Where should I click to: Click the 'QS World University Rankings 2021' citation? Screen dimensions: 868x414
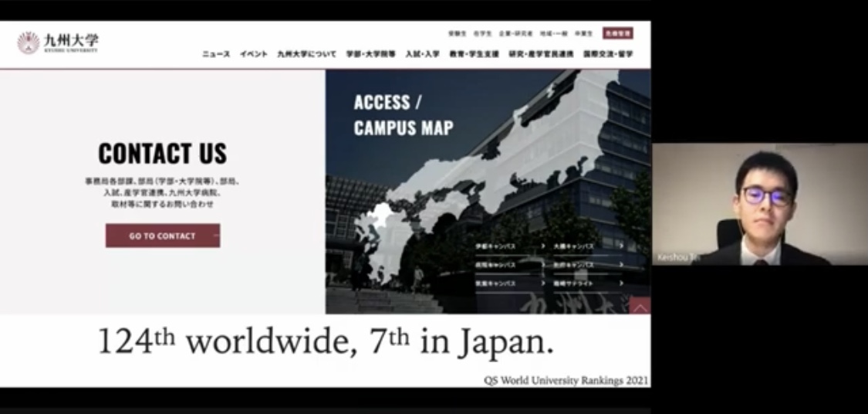[x=566, y=381]
